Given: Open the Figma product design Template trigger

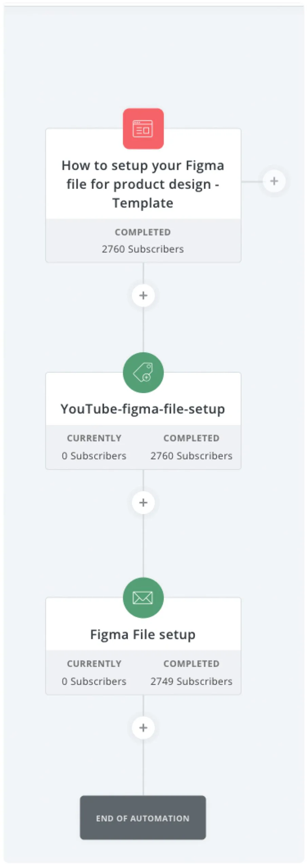Looking at the screenshot, I should point(143,184).
